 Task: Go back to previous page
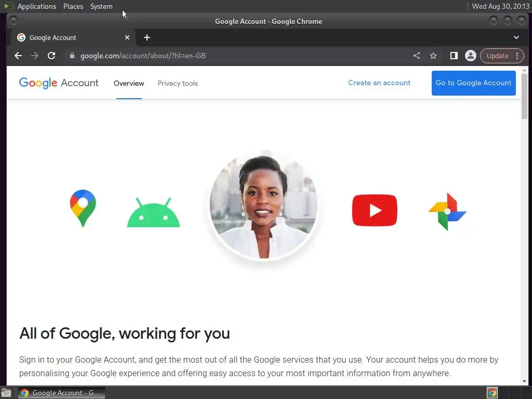click(18, 56)
